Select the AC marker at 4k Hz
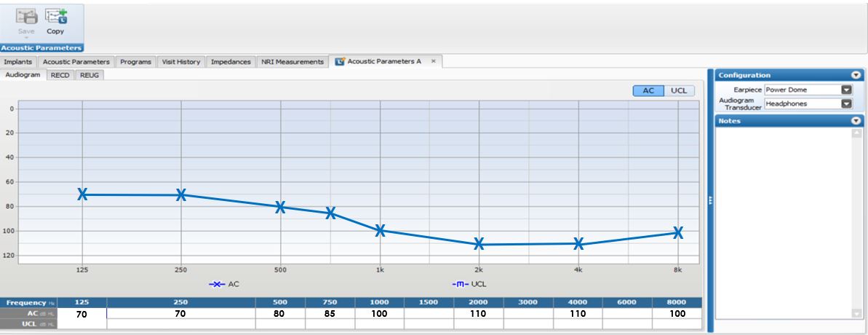 (x=578, y=243)
